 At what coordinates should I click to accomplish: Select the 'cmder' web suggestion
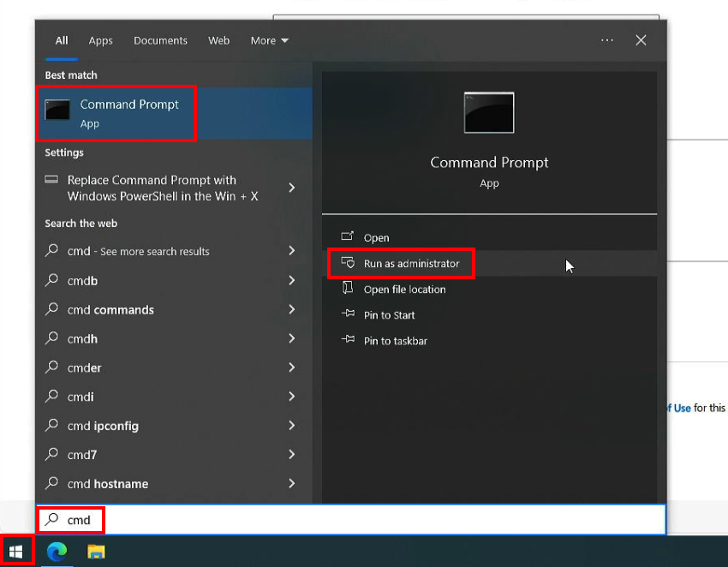pos(174,367)
